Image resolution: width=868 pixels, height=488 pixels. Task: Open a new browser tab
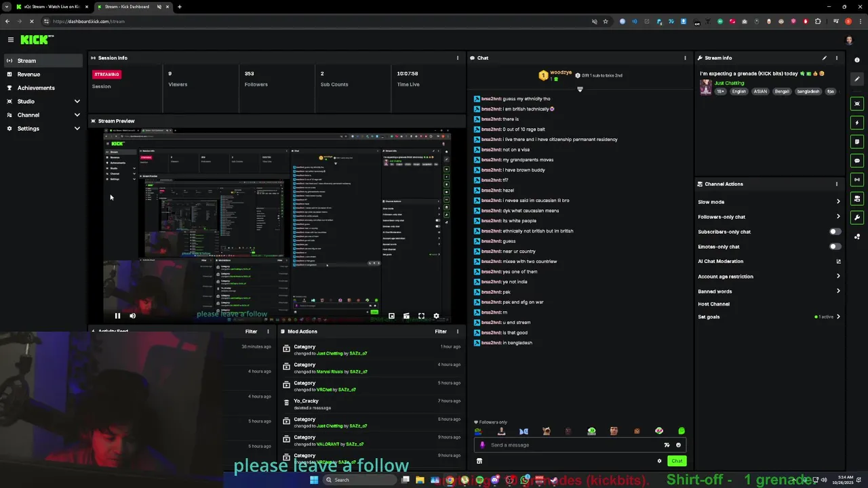pos(180,7)
